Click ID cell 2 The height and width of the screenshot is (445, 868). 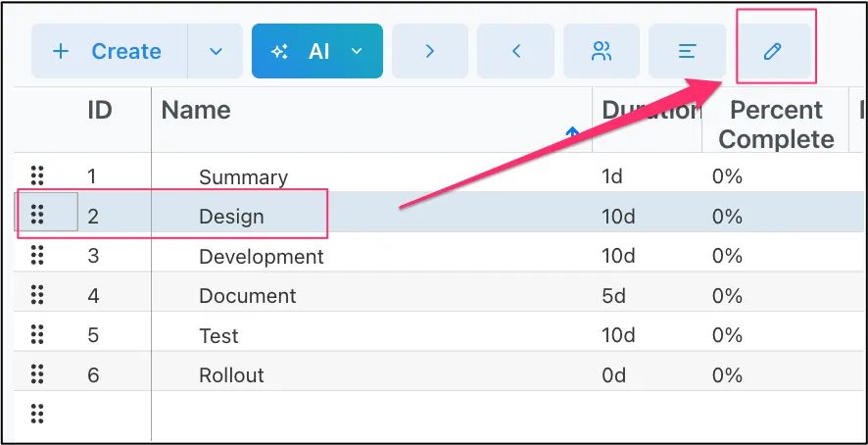[93, 216]
